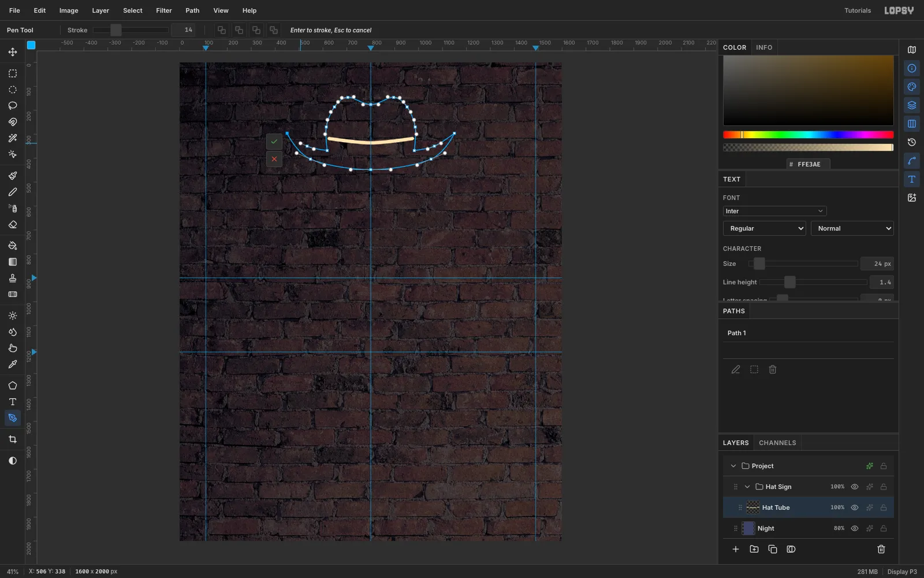Viewport: 924px width, 578px height.
Task: Select the Eraser tool
Action: [13, 224]
